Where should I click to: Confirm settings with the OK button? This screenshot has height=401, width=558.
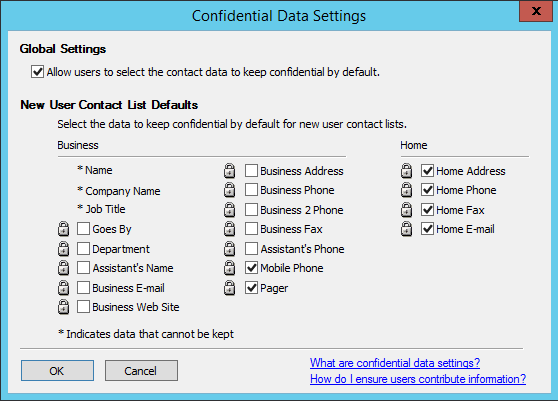(57, 371)
